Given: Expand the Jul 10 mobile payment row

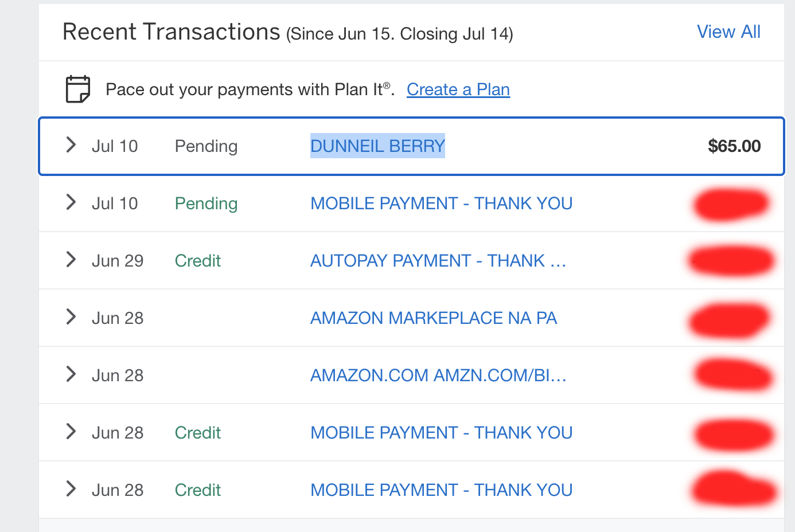Looking at the screenshot, I should (71, 202).
